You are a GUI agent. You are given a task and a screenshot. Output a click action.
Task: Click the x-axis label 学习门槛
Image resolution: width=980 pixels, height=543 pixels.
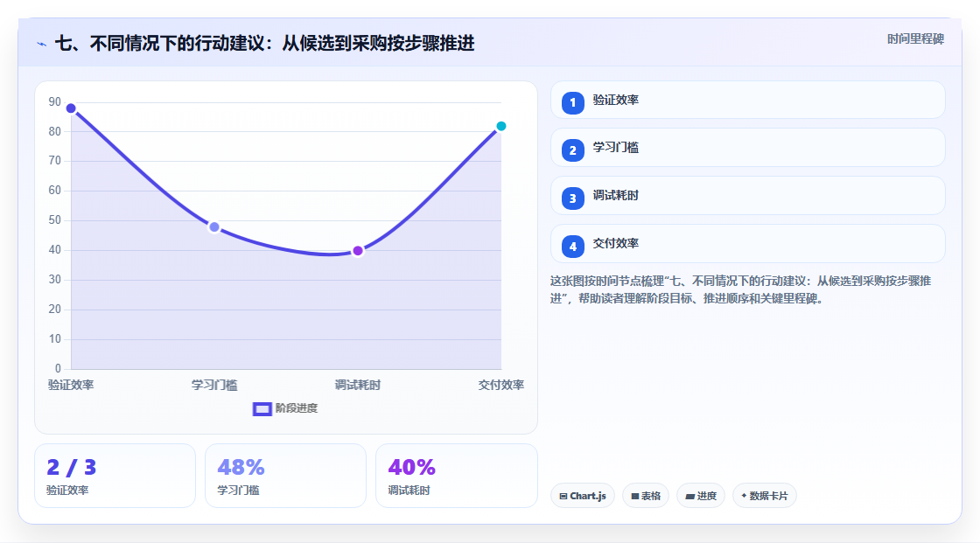pyautogui.click(x=214, y=385)
